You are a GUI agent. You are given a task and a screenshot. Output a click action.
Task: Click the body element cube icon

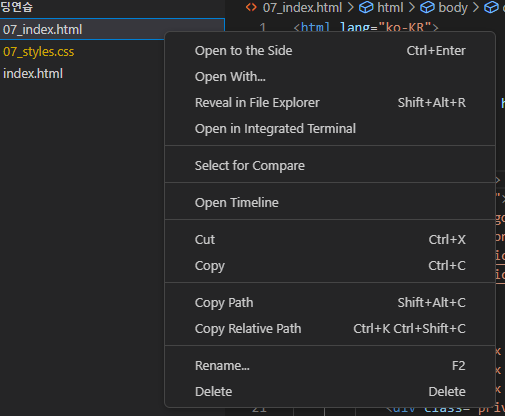[x=427, y=7]
